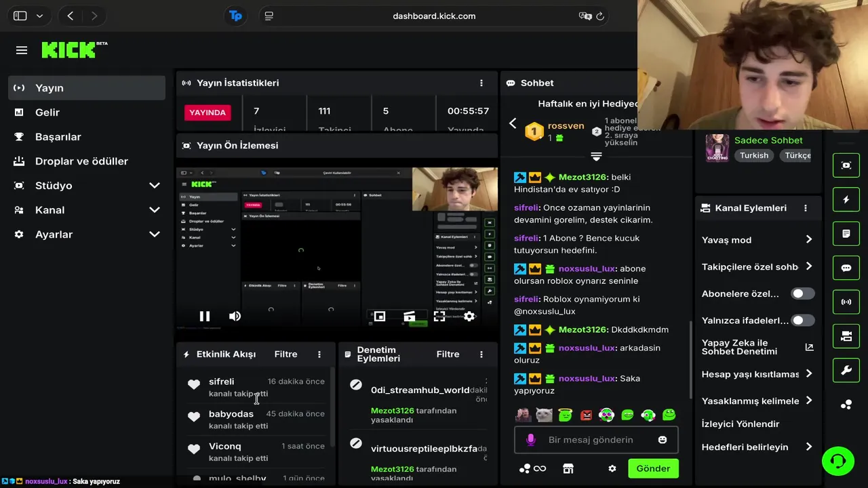Open Etkinlik Akışı three-dot menu
This screenshot has height=488, width=868.
click(319, 354)
